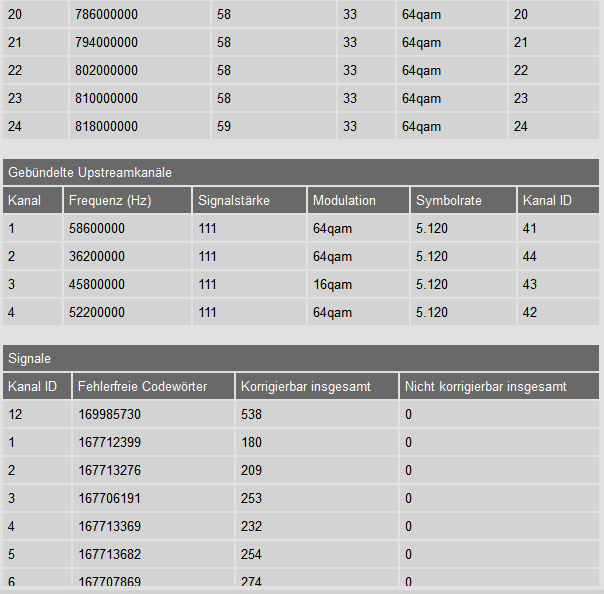Select the Symbolrate column header

(x=449, y=200)
